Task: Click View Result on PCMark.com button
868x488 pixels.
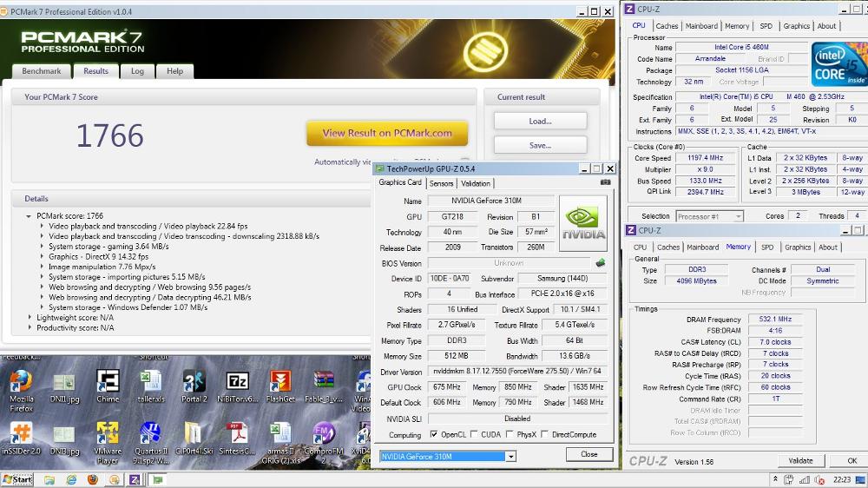Action: 387,134
